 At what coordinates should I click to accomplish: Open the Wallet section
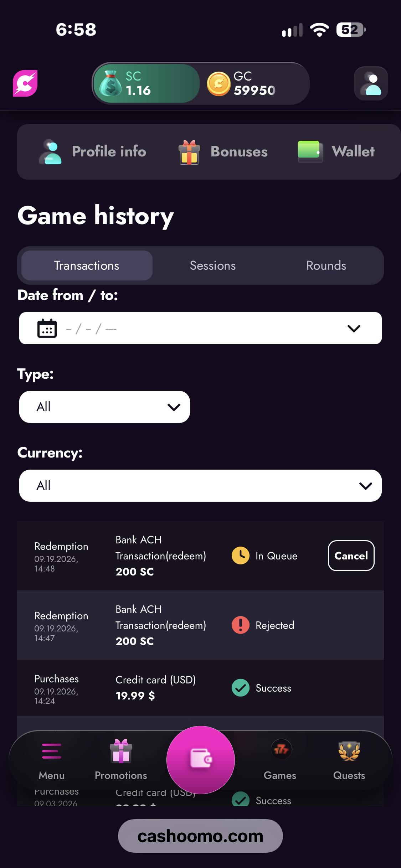(336, 152)
